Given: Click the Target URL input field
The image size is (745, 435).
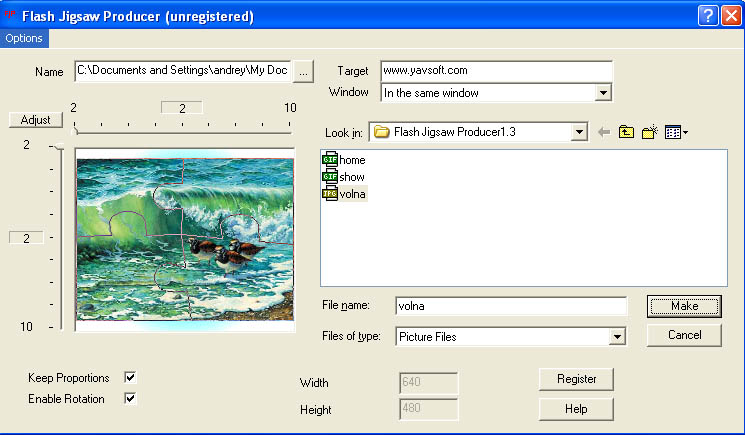Looking at the screenshot, I should pos(497,71).
